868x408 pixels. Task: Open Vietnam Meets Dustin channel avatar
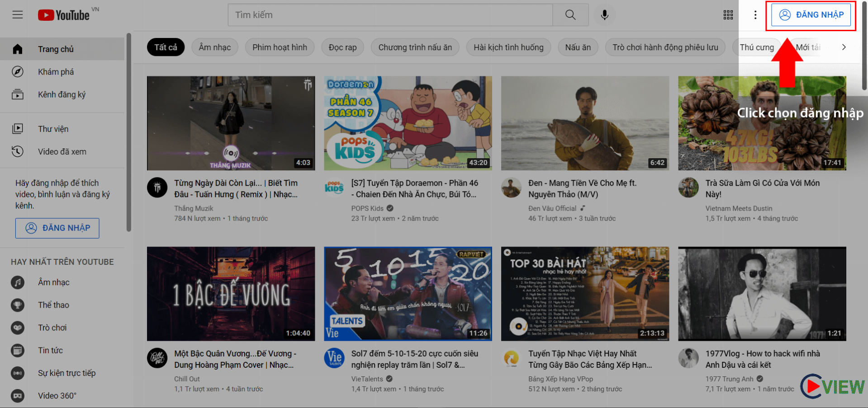(688, 187)
